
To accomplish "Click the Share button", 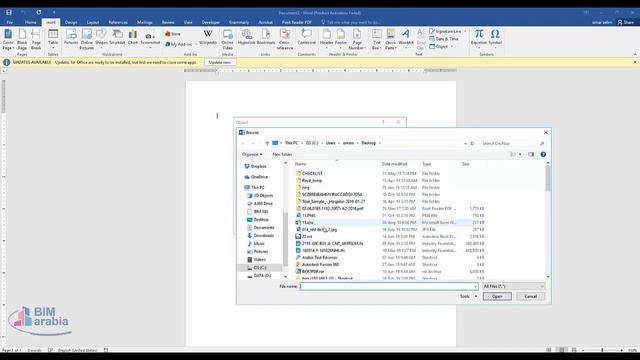I will coord(626,22).
